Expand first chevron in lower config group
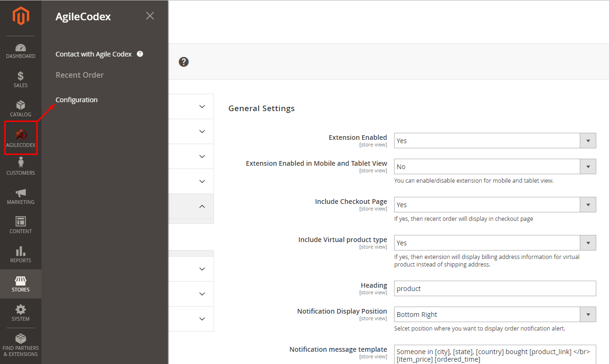This screenshot has width=609, height=364. point(202,269)
